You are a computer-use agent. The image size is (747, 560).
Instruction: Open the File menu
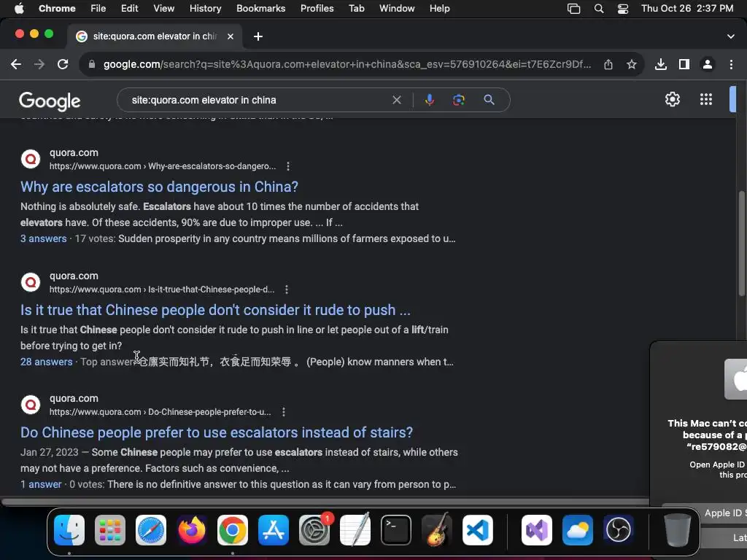tap(98, 9)
